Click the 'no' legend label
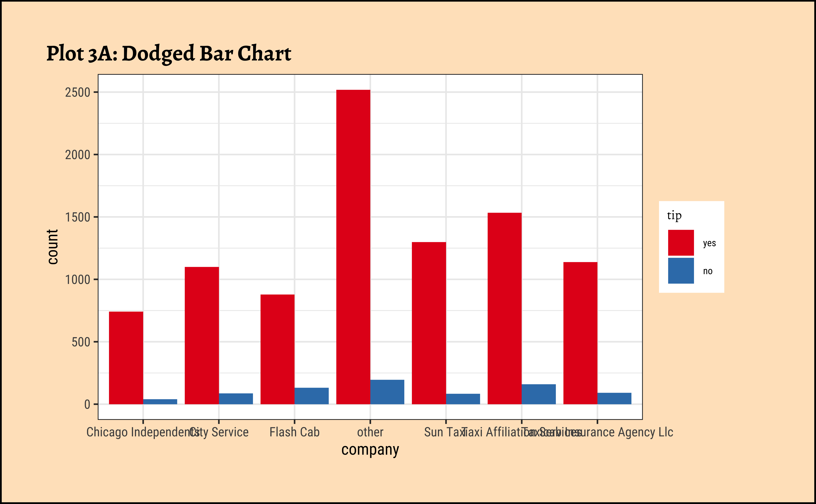Screen dimensions: 816x504 coord(708,271)
